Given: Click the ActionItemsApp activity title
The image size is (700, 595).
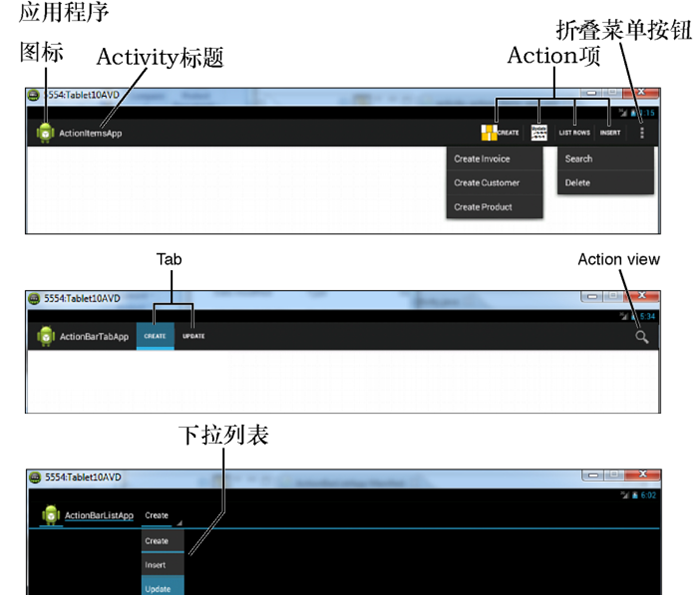Looking at the screenshot, I should point(90,133).
